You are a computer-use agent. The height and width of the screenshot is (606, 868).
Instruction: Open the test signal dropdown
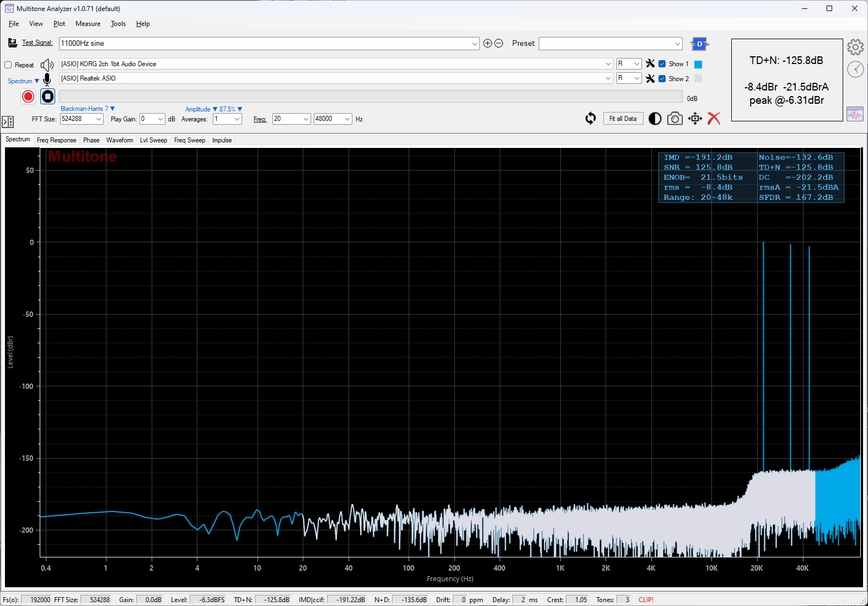(475, 44)
